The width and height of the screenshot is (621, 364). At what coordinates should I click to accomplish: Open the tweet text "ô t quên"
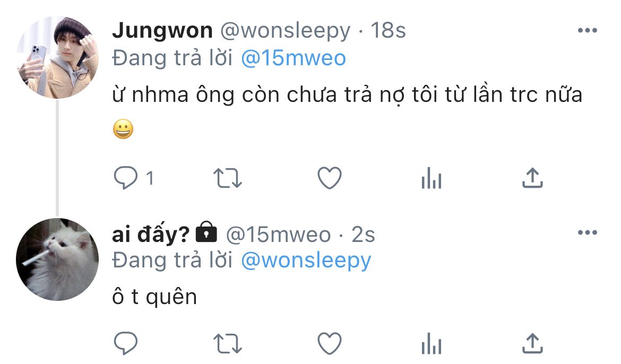[154, 297]
